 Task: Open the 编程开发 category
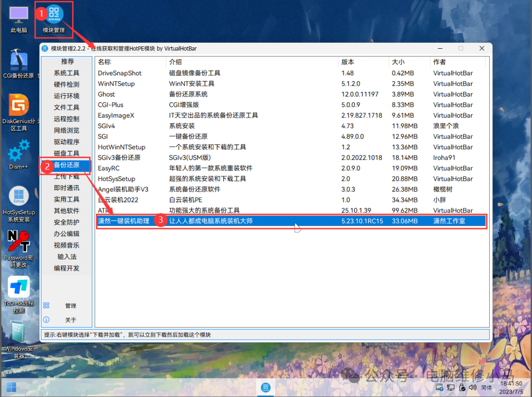tap(67, 268)
